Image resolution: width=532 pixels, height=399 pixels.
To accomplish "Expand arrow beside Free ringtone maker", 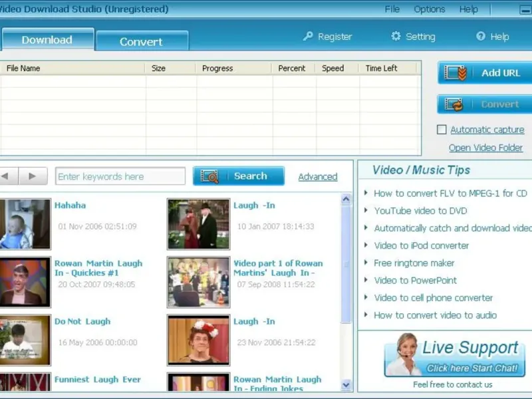I will coord(365,263).
